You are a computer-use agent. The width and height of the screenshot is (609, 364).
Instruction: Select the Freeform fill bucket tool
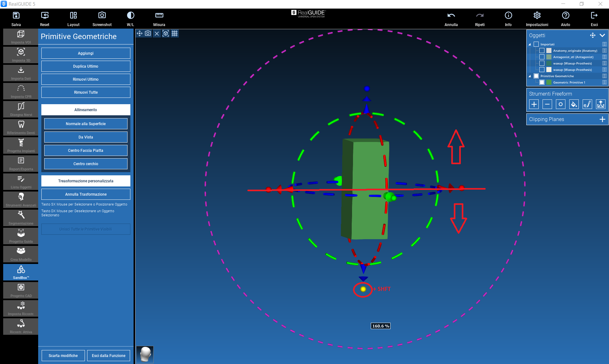coord(574,104)
